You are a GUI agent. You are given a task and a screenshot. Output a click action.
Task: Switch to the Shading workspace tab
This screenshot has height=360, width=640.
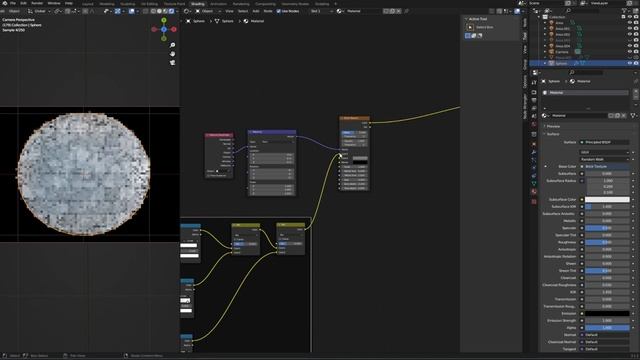(198, 4)
